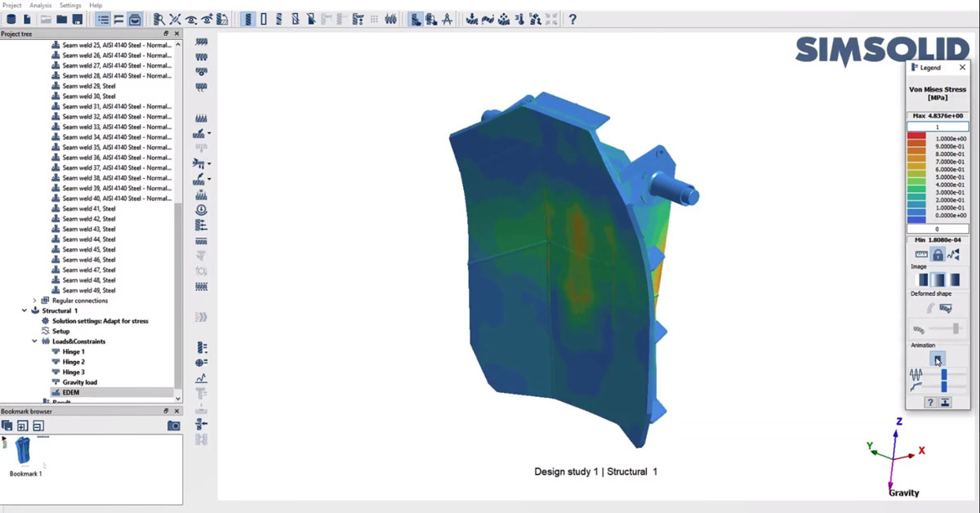Collapse the Loads&Constraints tree branch
980x513 pixels.
click(x=34, y=341)
